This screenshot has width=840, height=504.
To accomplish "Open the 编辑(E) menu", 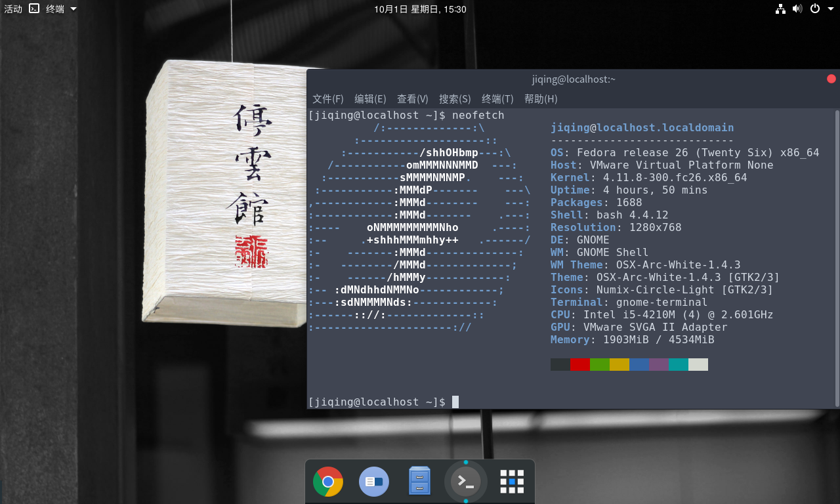I will (370, 99).
